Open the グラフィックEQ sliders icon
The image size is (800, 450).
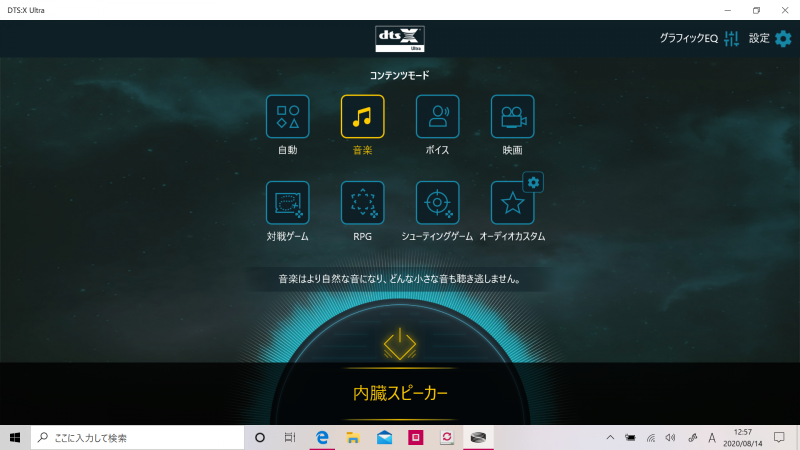pos(731,38)
